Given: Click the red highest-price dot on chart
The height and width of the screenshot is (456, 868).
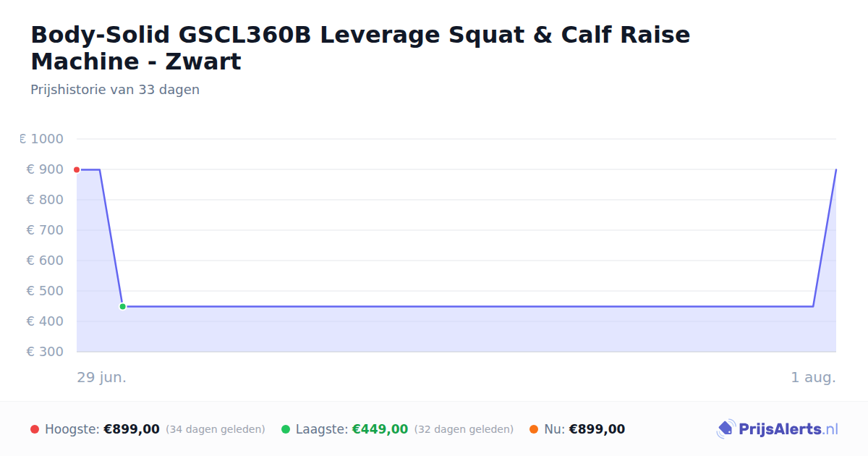Looking at the screenshot, I should click(77, 169).
